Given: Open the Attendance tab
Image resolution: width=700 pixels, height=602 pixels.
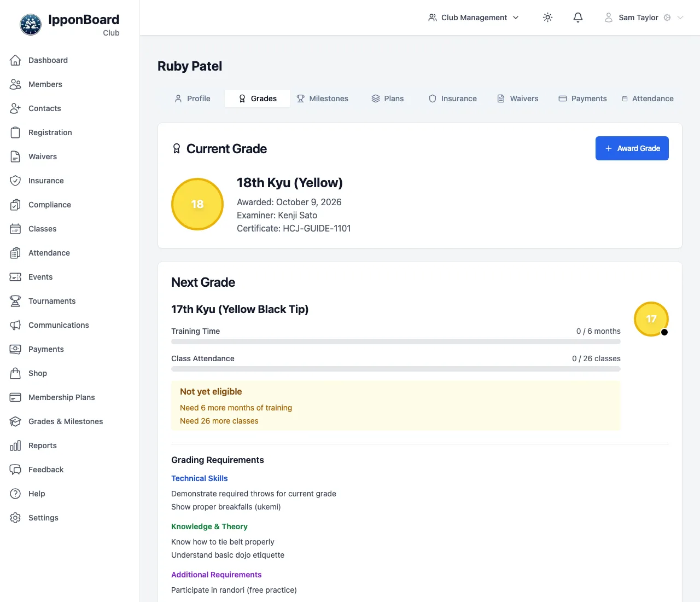Looking at the screenshot, I should [x=648, y=99].
